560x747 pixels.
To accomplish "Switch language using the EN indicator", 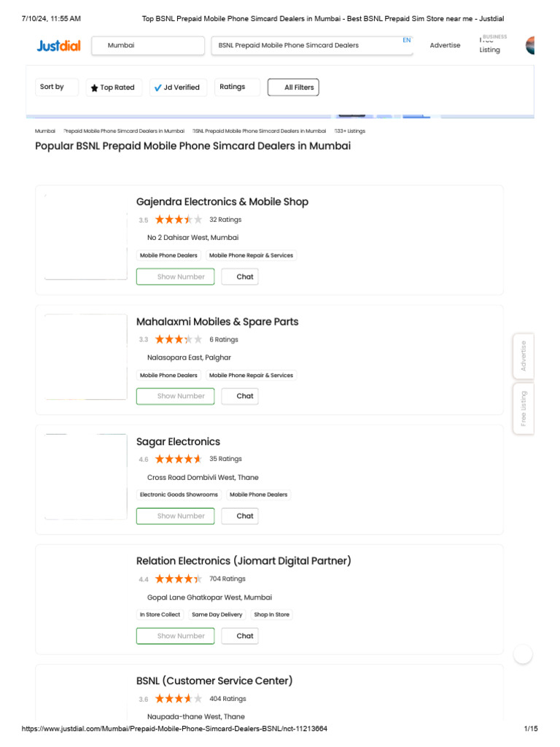I will point(407,40).
